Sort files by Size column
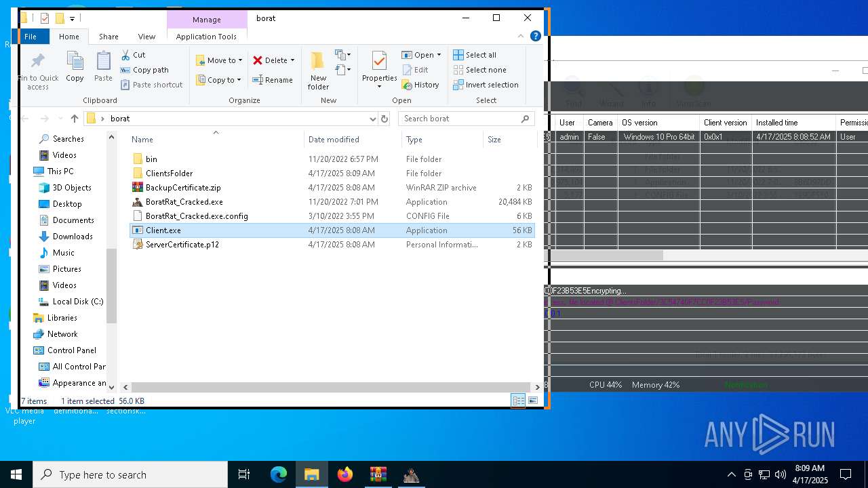This screenshot has height=488, width=868. (x=509, y=140)
